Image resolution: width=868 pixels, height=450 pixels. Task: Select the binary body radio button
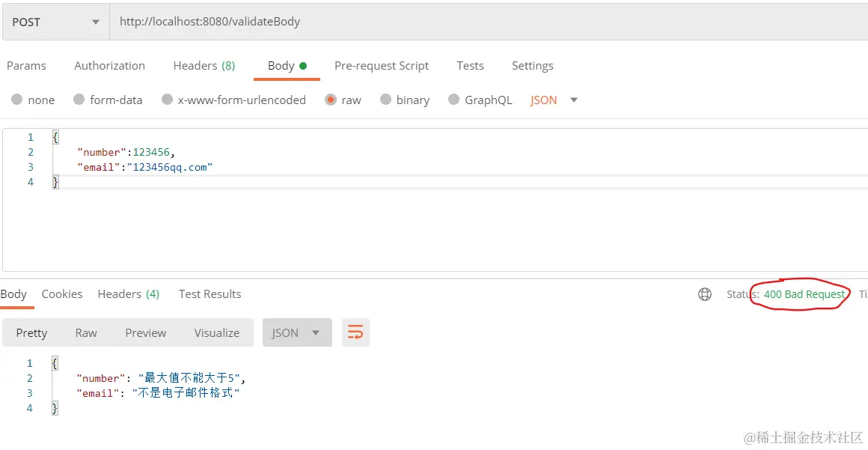pyautogui.click(x=386, y=100)
